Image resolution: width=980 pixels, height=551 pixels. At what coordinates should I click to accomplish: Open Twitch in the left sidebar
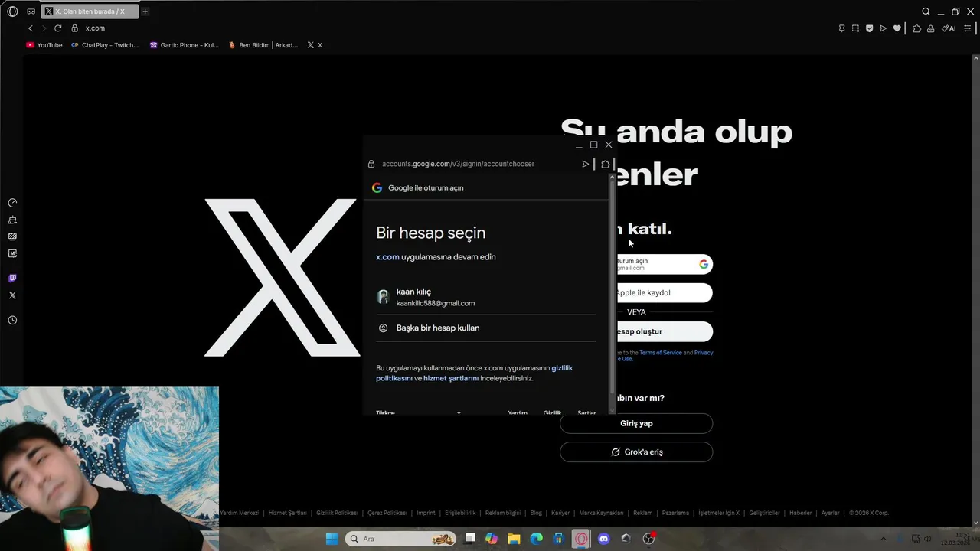(x=12, y=278)
